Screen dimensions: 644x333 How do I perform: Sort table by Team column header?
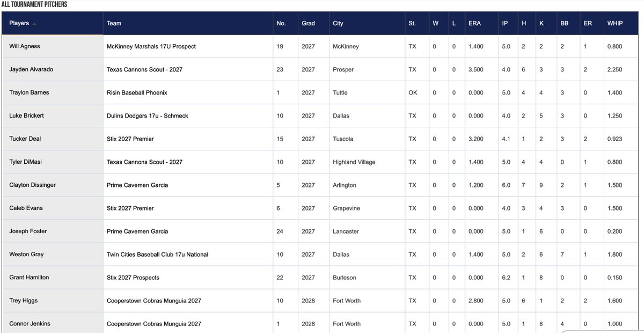(x=114, y=24)
